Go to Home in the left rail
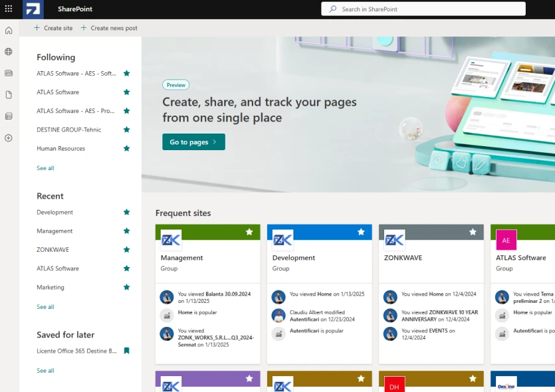This screenshot has height=392, width=555. [x=9, y=31]
